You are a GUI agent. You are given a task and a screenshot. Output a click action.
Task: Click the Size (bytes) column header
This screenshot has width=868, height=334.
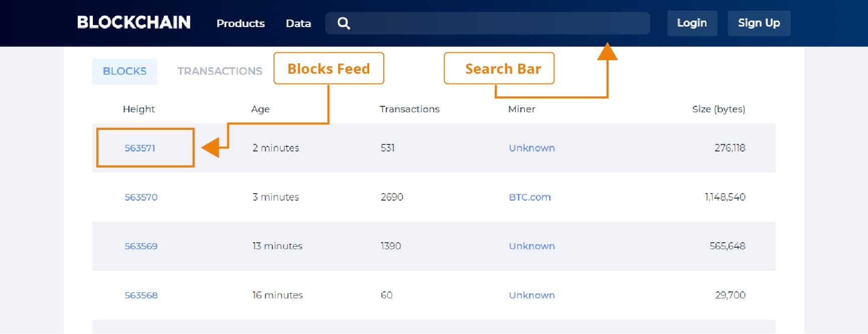718,109
